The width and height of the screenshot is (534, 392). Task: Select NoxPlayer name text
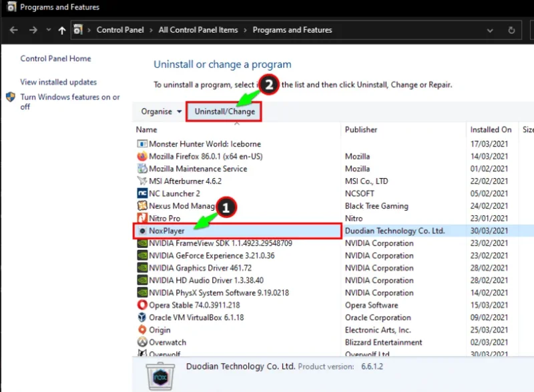tap(166, 231)
